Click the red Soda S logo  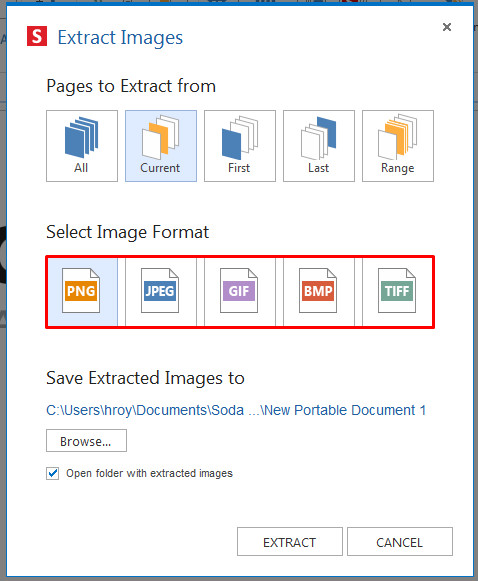point(37,36)
